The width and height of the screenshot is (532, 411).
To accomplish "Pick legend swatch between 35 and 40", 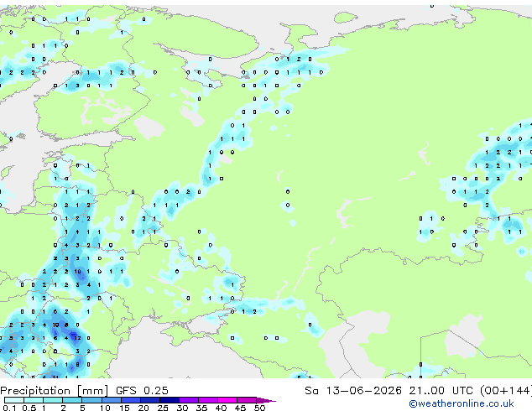I will click(208, 400).
